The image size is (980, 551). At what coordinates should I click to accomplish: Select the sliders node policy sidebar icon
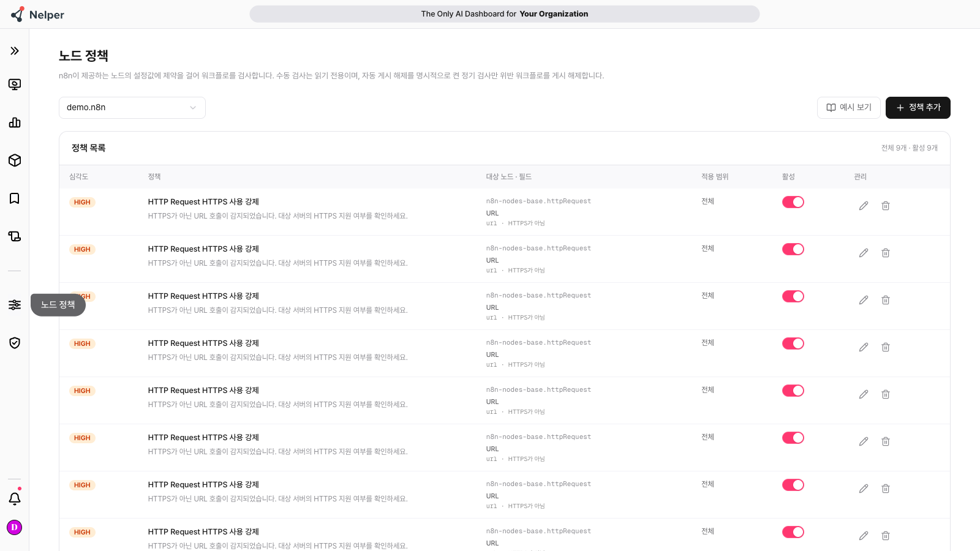tap(15, 305)
